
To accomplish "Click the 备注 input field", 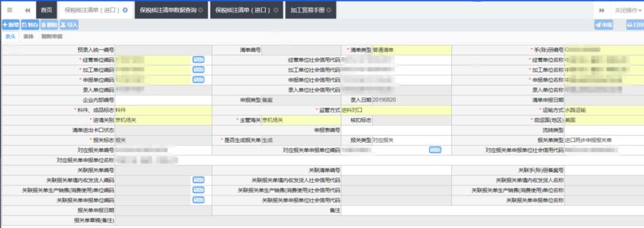I will [493, 210].
